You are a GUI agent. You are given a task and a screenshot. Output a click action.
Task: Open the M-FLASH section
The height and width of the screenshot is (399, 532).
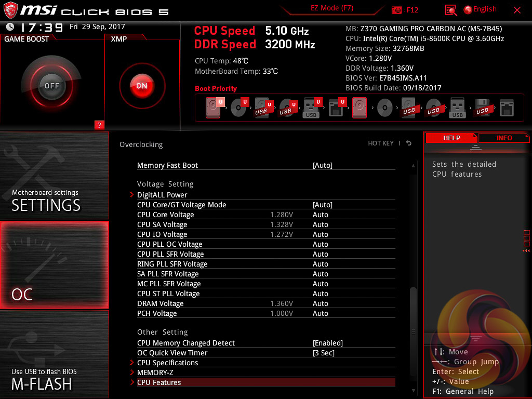(x=54, y=354)
